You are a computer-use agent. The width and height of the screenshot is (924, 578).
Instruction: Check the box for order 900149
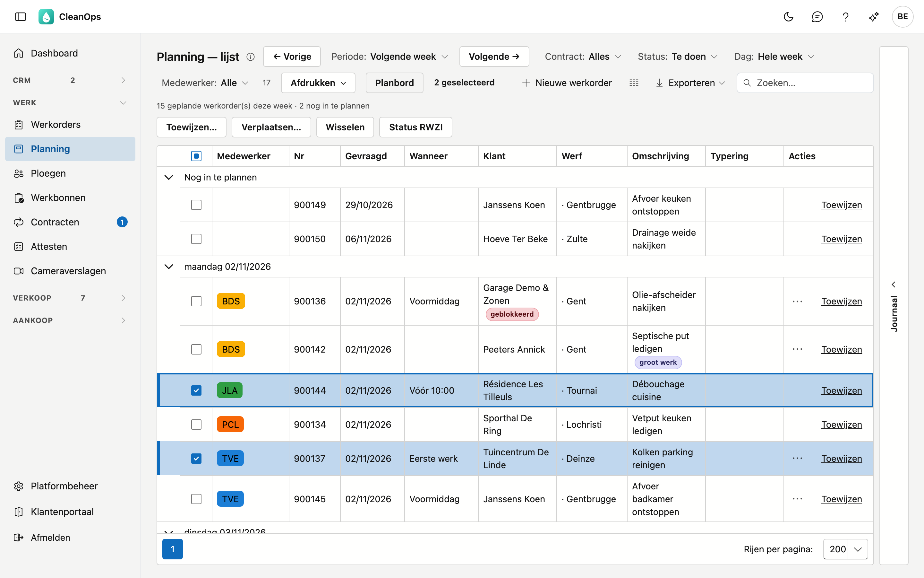click(196, 205)
